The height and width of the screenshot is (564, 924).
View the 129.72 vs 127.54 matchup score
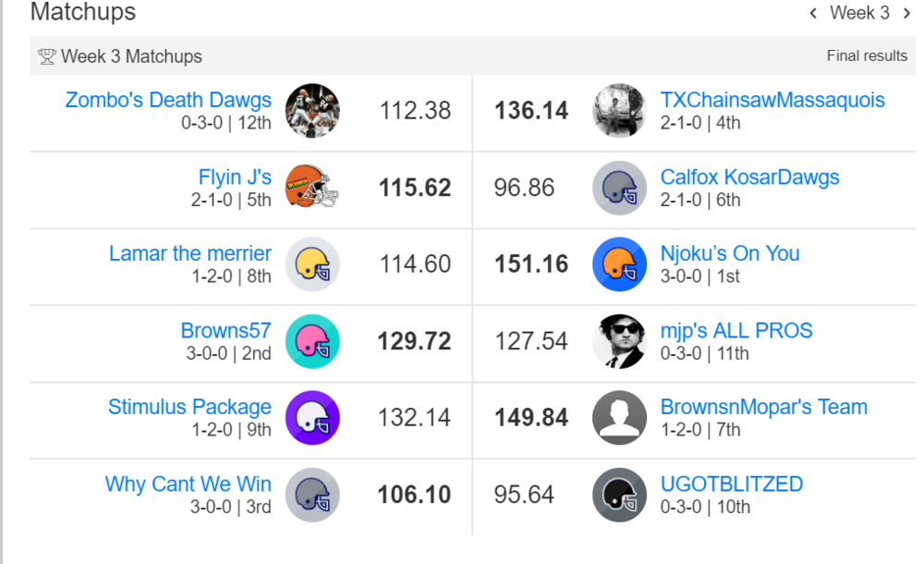472,341
